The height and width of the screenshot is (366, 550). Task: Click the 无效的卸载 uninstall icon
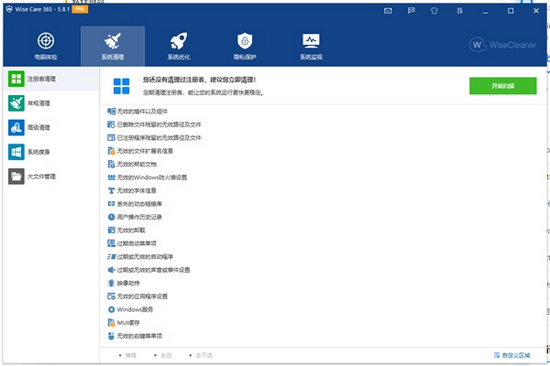point(111,230)
